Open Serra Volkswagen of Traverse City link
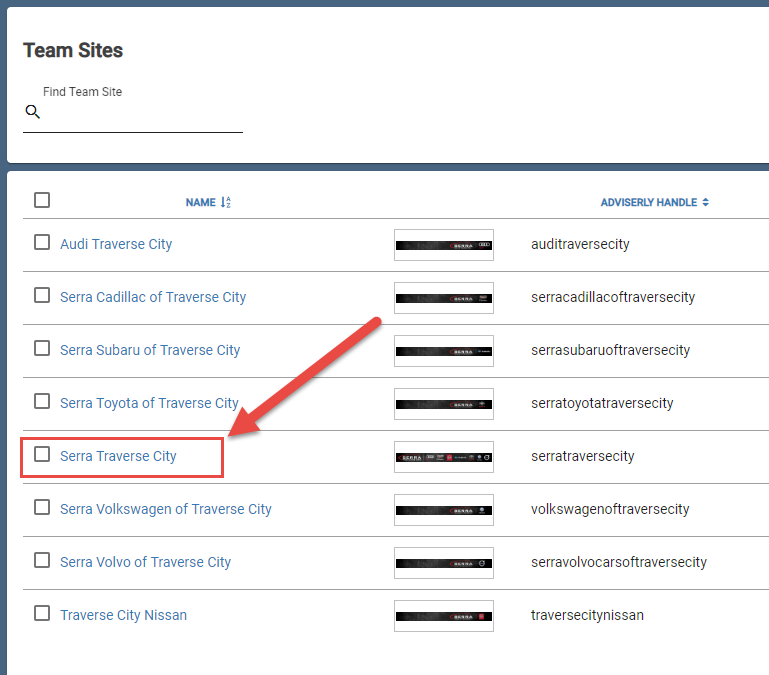This screenshot has width=769, height=675. [166, 509]
